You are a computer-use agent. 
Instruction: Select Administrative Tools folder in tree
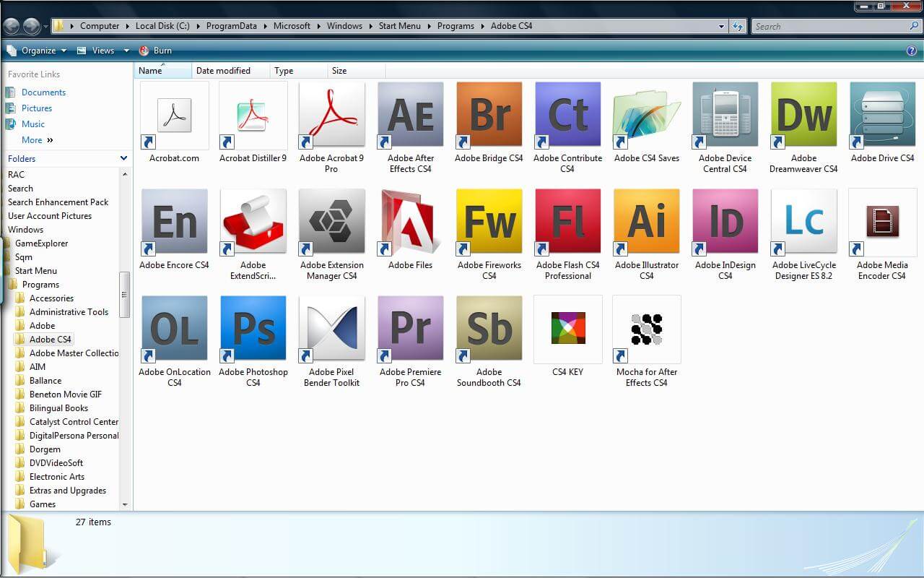(x=69, y=312)
